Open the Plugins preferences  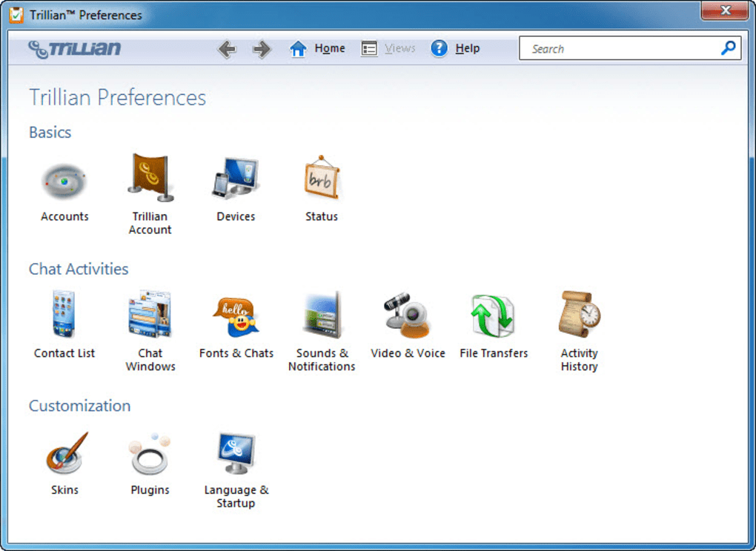(150, 464)
